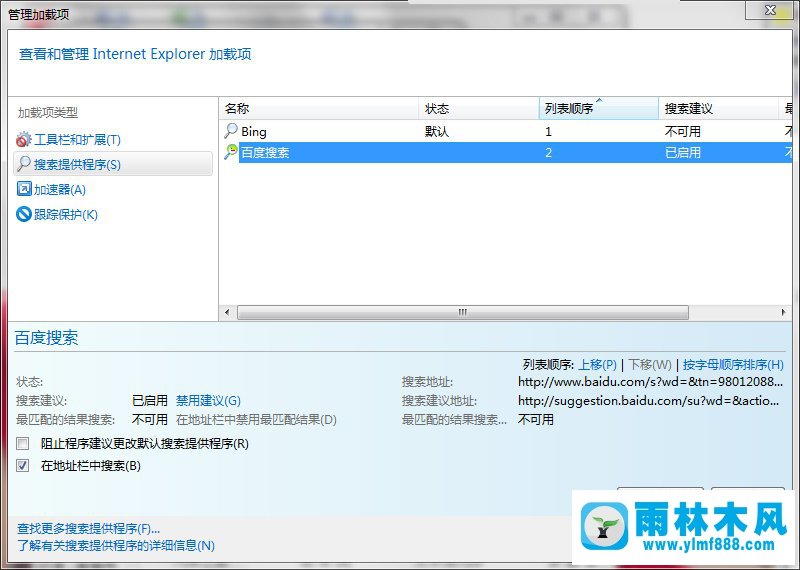Click 按字母顺序排序(H) link
The height and width of the screenshot is (570, 800).
point(733,365)
